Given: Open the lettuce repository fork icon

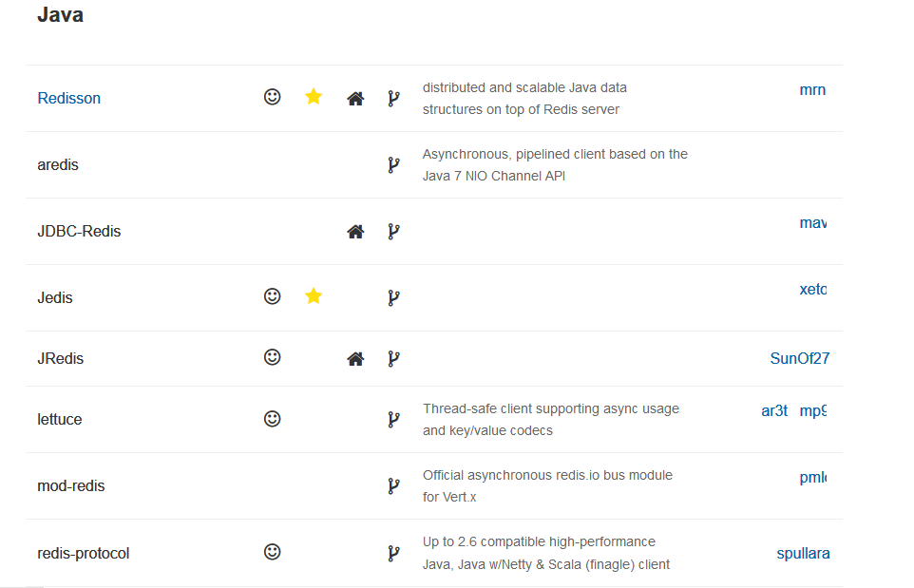Looking at the screenshot, I should click(393, 419).
